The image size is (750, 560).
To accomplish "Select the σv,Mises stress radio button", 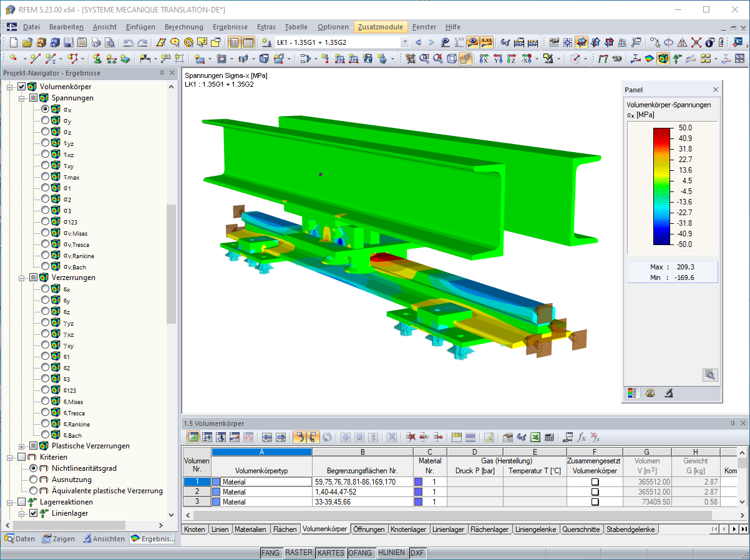I will click(46, 233).
